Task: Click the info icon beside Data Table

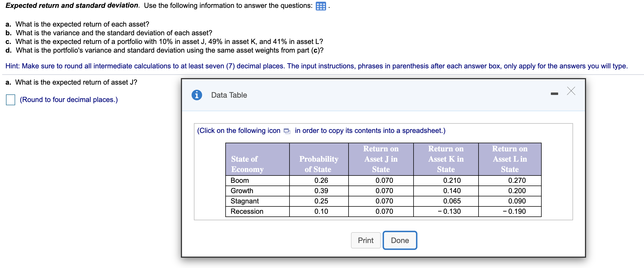Action: (196, 95)
